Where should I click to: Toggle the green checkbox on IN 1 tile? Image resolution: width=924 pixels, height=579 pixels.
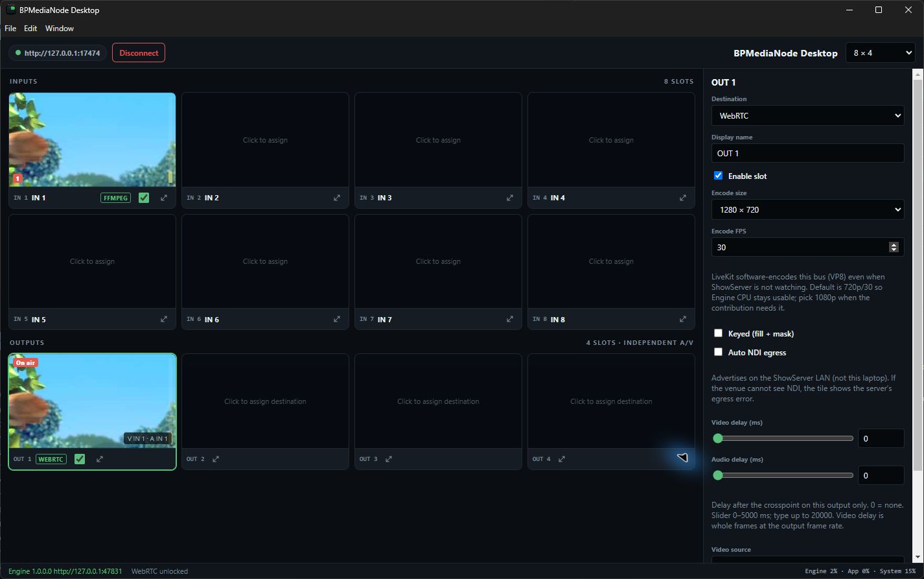pos(144,198)
